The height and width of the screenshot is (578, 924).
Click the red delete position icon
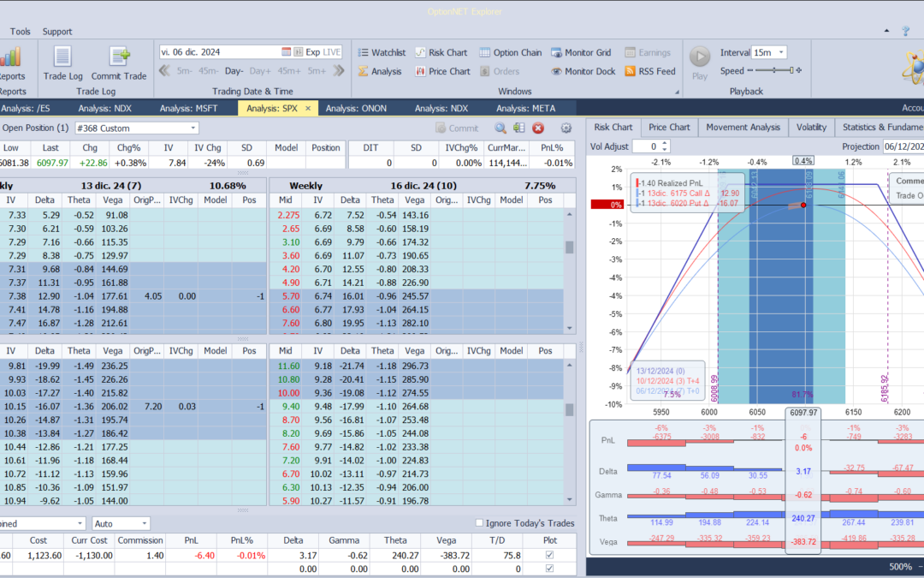(x=538, y=128)
